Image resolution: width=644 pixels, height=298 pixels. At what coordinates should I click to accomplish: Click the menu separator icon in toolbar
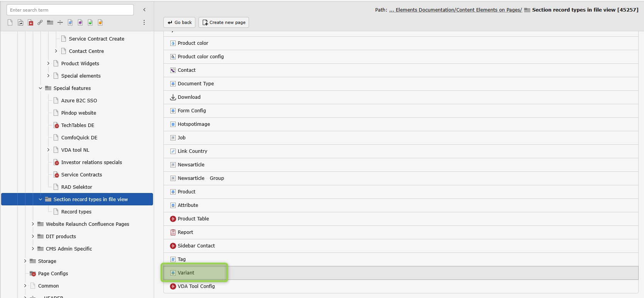point(60,23)
